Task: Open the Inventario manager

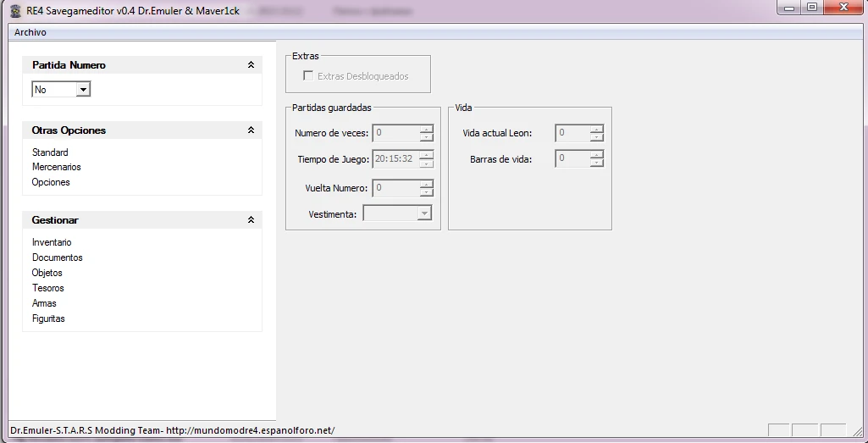Action: (x=52, y=242)
